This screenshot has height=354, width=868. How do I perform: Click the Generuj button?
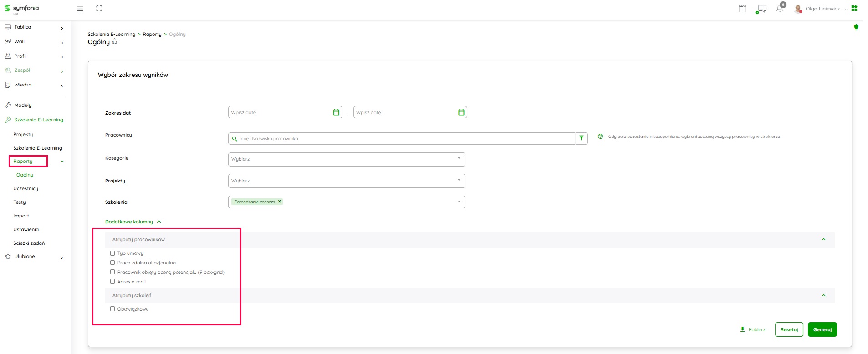[x=822, y=329]
